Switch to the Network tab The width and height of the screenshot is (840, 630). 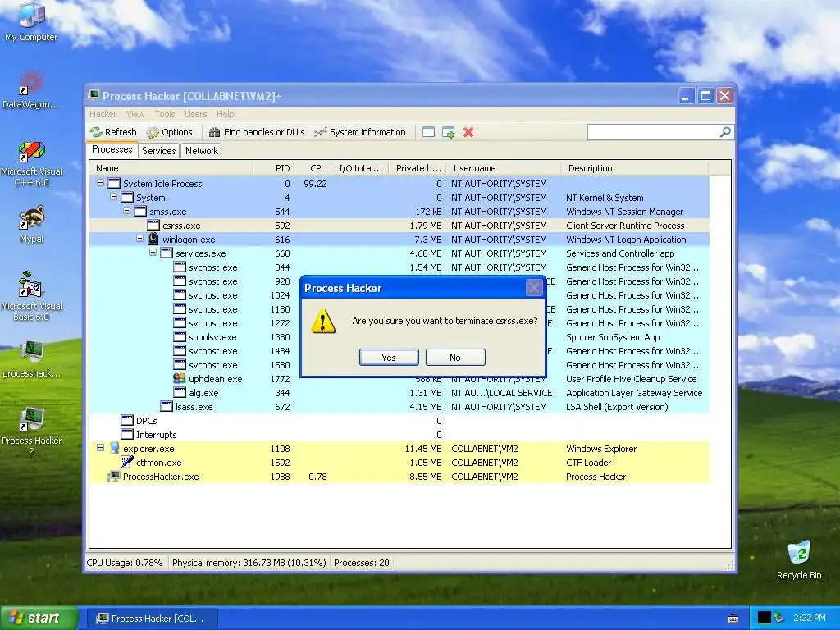202,151
